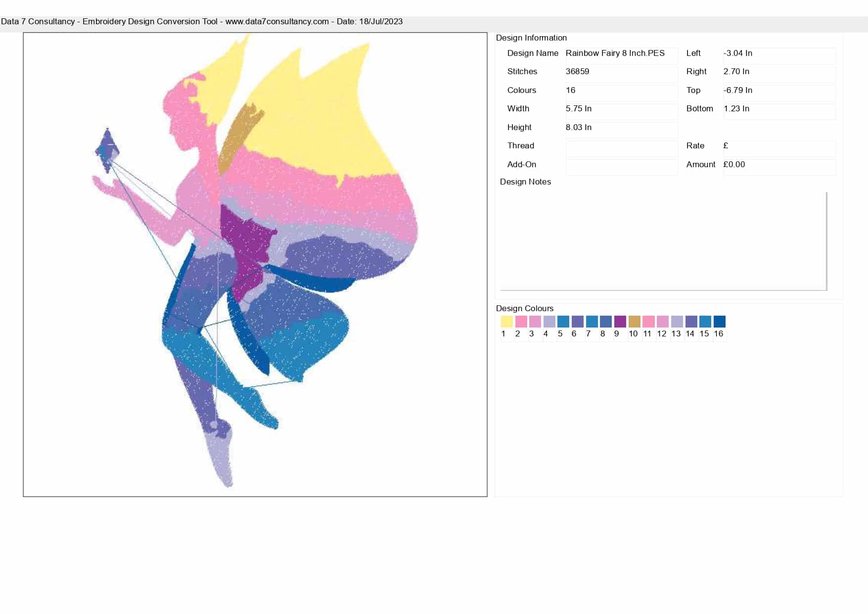
Task: Click the 'Thread' label
Action: tap(521, 145)
